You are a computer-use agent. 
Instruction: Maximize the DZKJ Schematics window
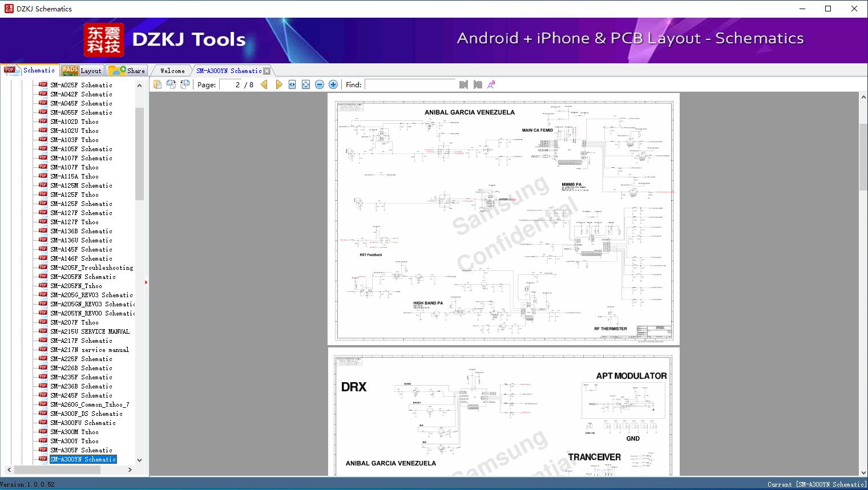[x=828, y=9]
